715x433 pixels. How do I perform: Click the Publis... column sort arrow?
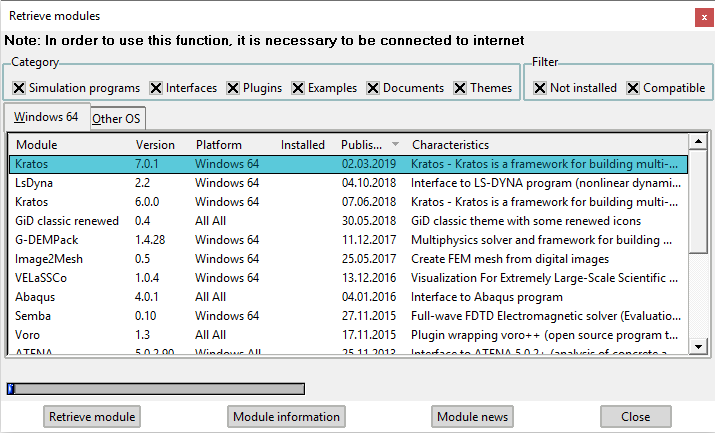395,144
